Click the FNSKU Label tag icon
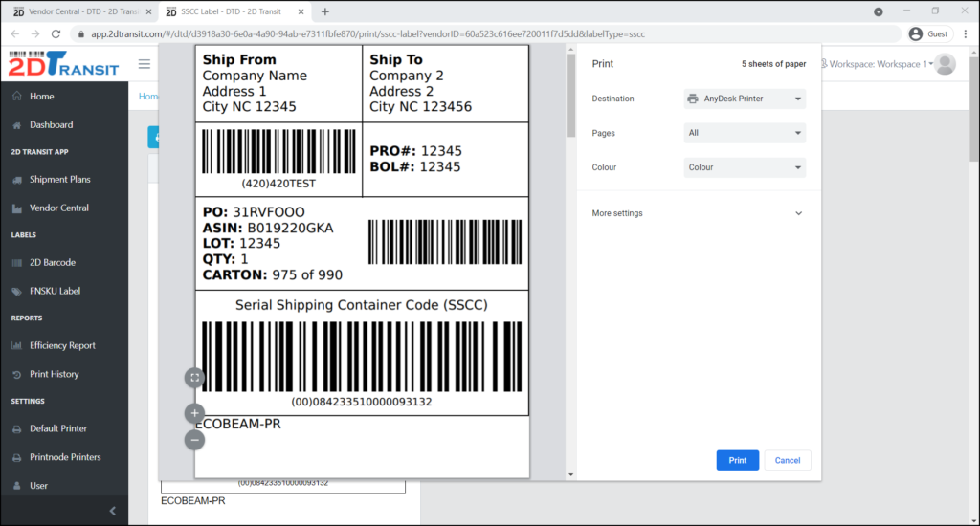The height and width of the screenshot is (526, 980). [17, 291]
